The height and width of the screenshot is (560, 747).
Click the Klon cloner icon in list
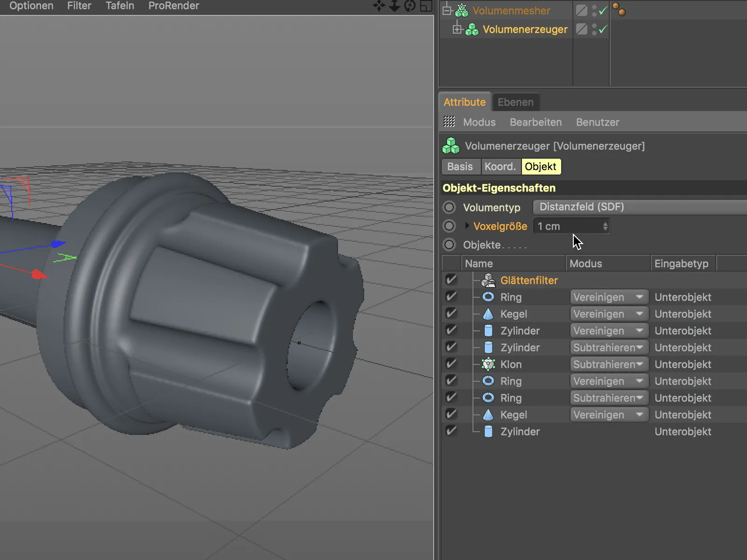click(x=488, y=364)
